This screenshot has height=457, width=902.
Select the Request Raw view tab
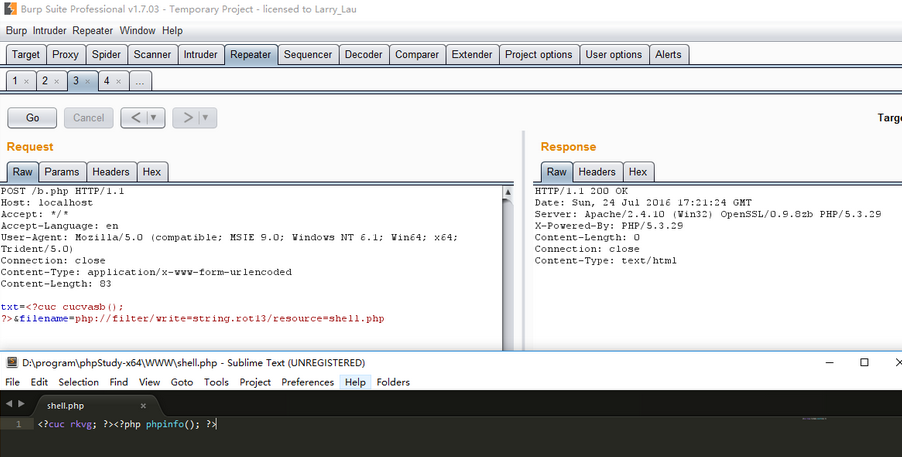[x=23, y=172]
